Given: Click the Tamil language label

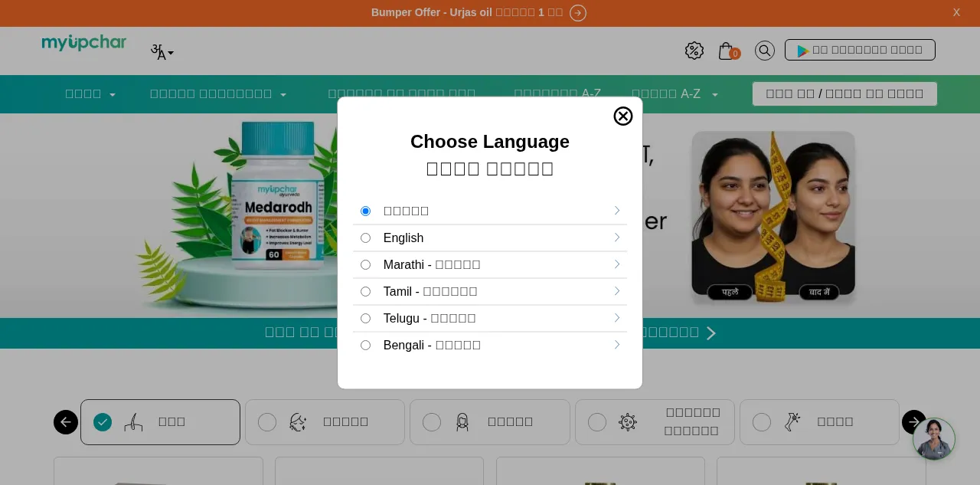Looking at the screenshot, I should pyautogui.click(x=430, y=292).
